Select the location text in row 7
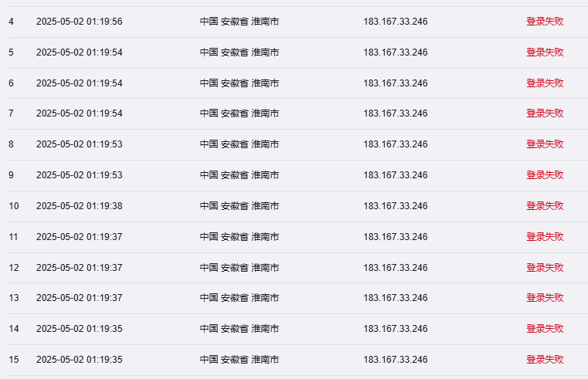Image resolution: width=588 pixels, height=379 pixels. (x=240, y=113)
